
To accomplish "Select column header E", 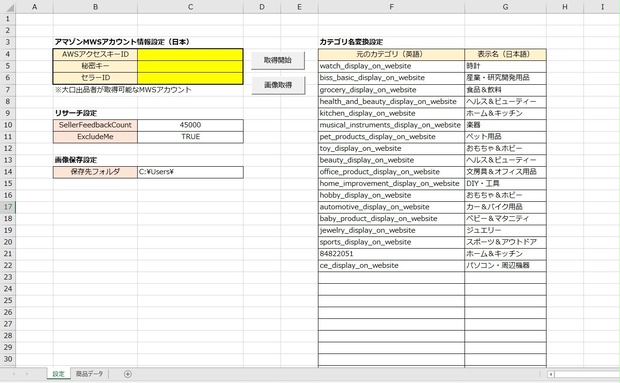I will point(299,7).
